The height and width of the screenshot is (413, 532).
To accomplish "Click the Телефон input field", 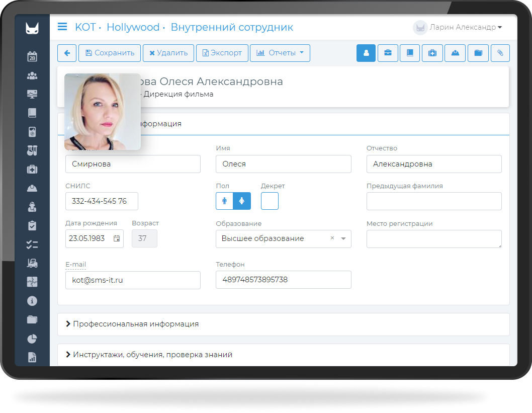I will point(284,280).
